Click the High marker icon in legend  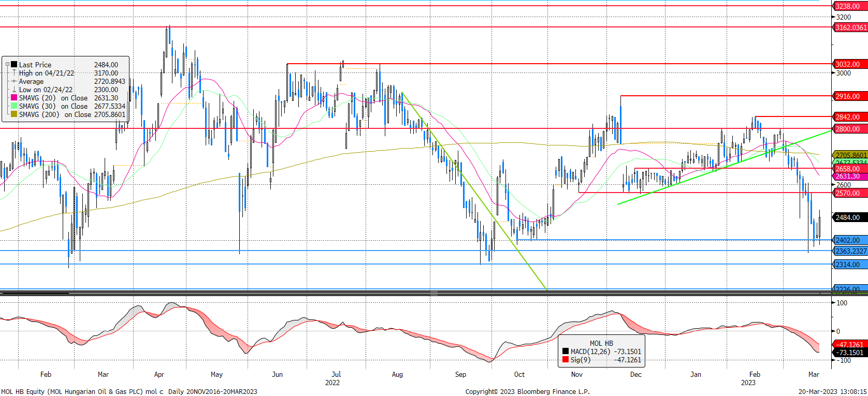[15, 73]
